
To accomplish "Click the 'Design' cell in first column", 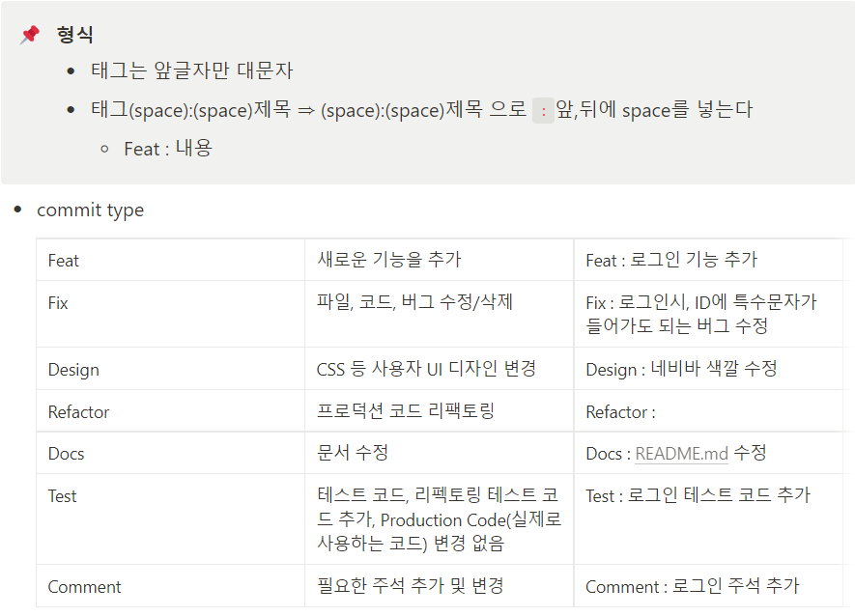I will point(171,369).
